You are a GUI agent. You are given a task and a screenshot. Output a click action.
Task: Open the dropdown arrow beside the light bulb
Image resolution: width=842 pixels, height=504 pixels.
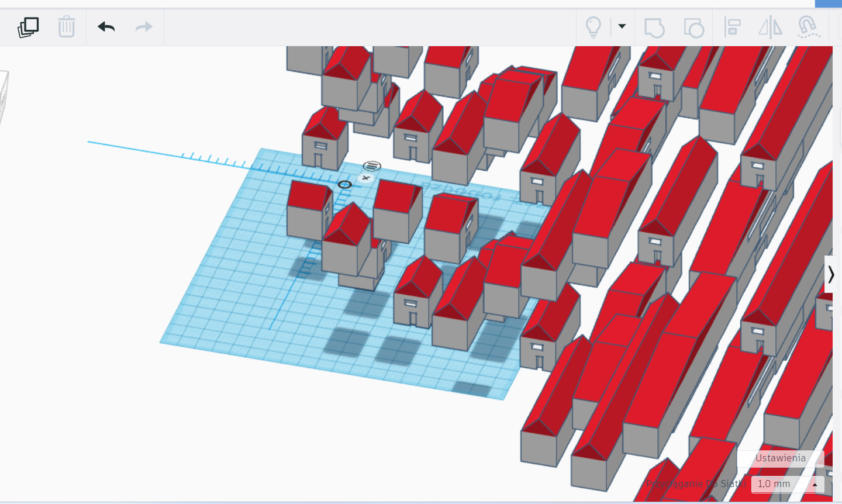(622, 26)
